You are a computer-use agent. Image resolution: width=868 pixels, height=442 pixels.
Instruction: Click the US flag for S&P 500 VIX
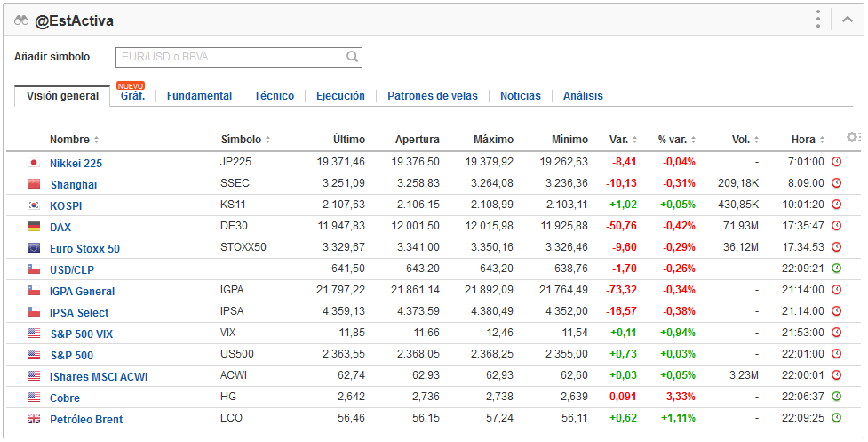[x=34, y=333]
